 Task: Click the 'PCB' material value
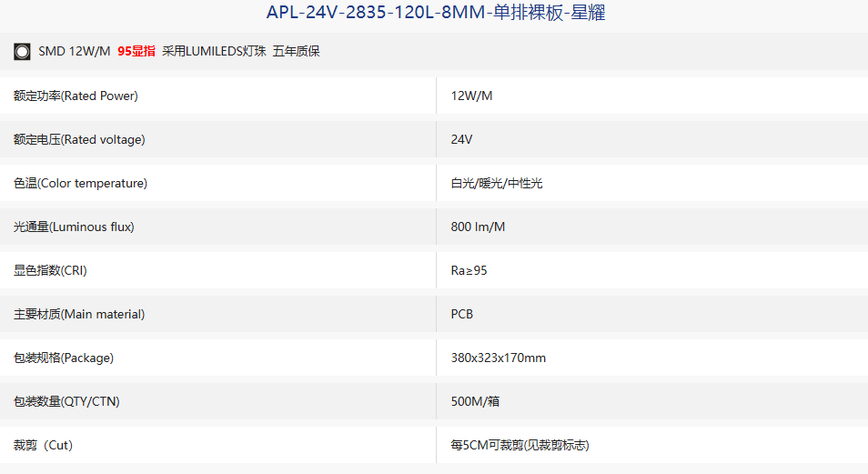pyautogui.click(x=461, y=315)
